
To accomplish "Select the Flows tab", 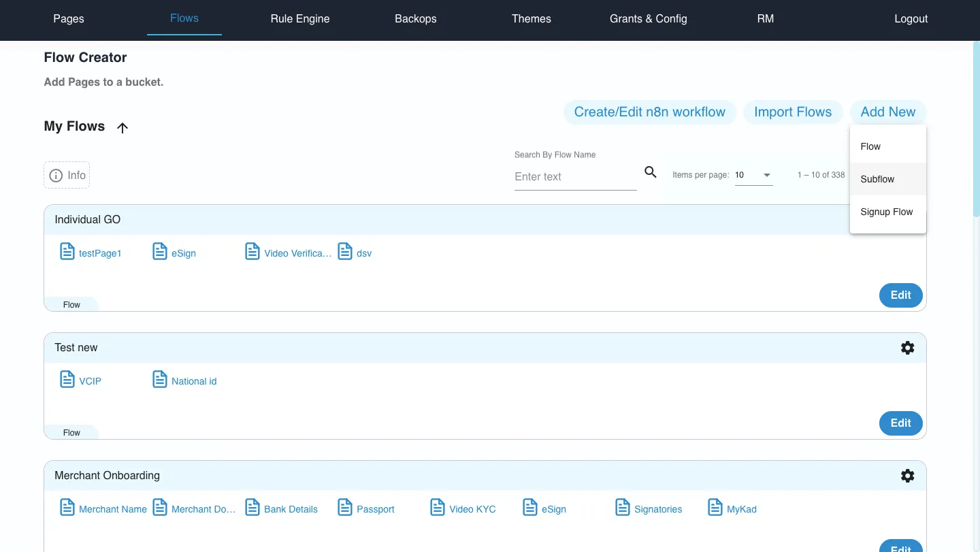I will point(184,18).
